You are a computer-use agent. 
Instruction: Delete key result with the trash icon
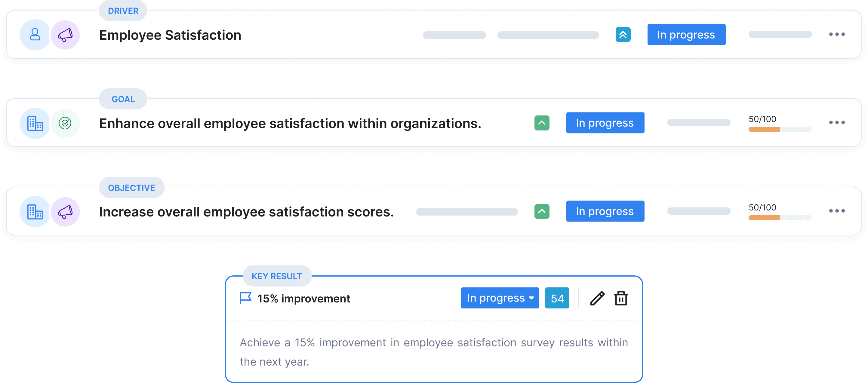point(621,299)
